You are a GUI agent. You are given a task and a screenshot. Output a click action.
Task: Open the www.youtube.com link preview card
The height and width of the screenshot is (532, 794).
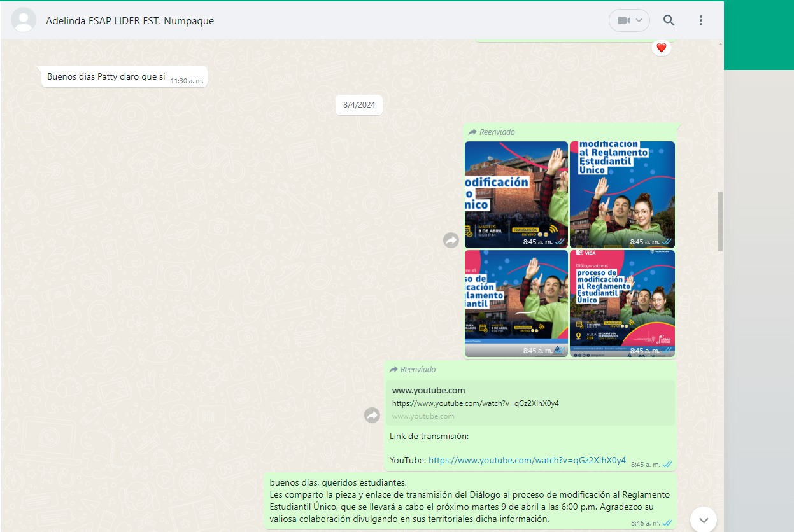click(530, 403)
